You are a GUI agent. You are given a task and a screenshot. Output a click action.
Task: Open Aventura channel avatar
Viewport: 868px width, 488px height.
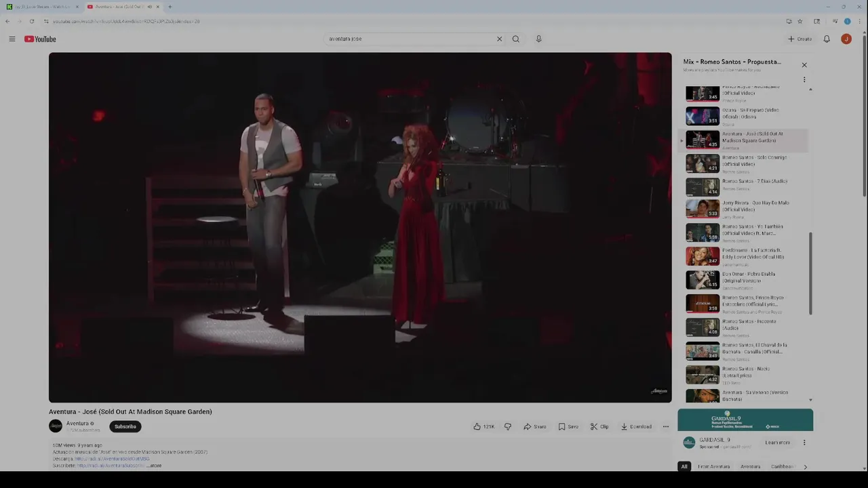point(56,426)
